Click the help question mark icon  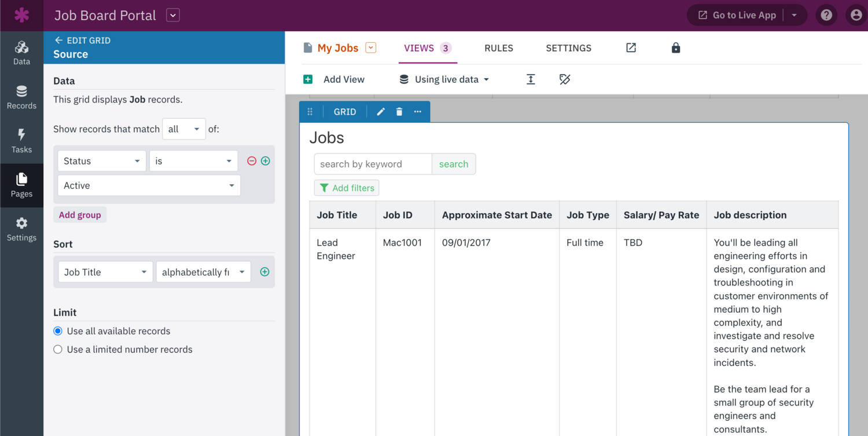point(826,15)
